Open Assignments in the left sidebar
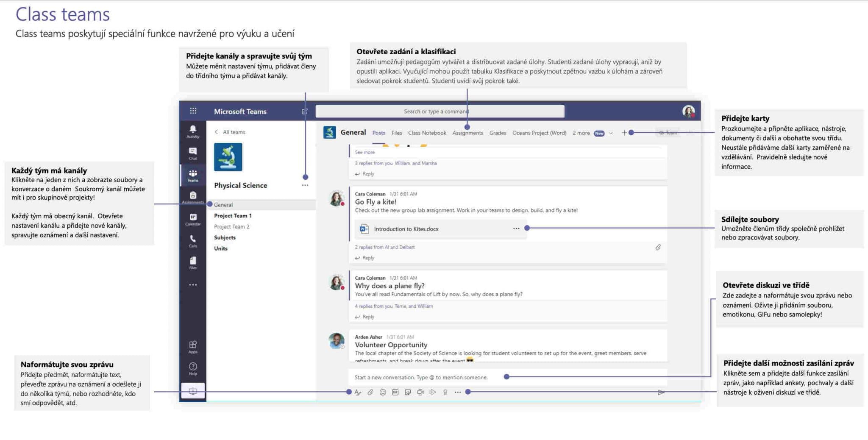 click(x=193, y=197)
